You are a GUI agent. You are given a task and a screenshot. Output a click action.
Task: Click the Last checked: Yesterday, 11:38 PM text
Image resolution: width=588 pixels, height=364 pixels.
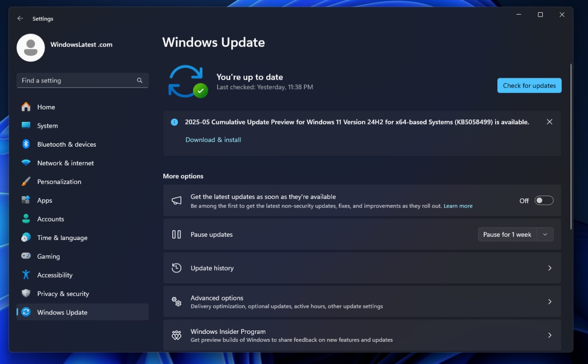tap(265, 87)
